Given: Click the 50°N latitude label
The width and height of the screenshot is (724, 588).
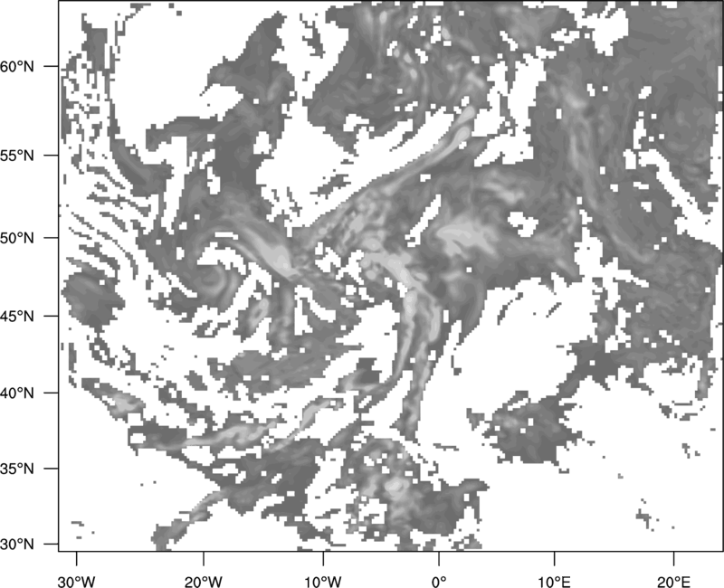Looking at the screenshot, I should coord(17,238).
